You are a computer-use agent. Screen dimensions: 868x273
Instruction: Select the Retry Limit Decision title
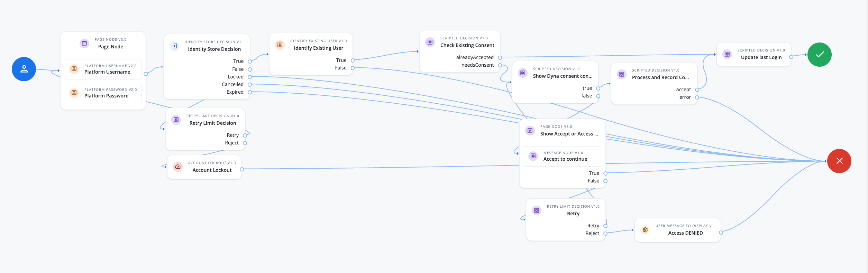pyautogui.click(x=213, y=123)
